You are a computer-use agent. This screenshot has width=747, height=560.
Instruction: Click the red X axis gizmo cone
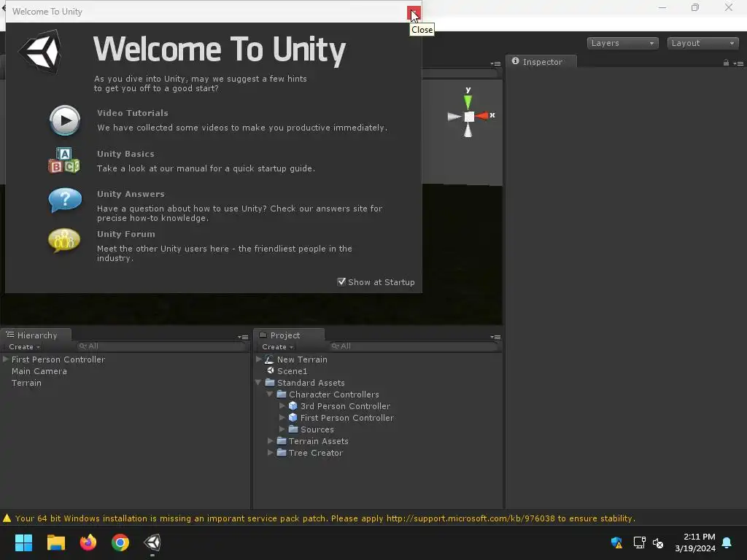click(x=482, y=116)
